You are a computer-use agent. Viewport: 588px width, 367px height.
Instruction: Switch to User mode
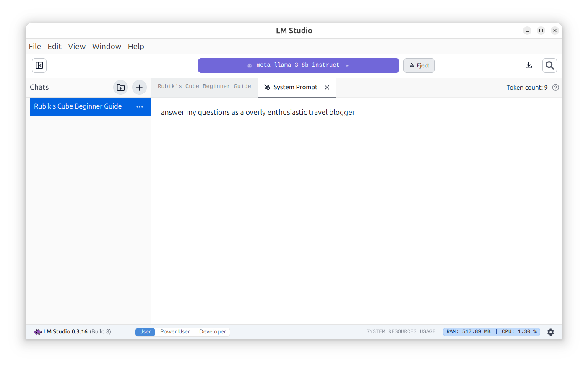coord(145,332)
